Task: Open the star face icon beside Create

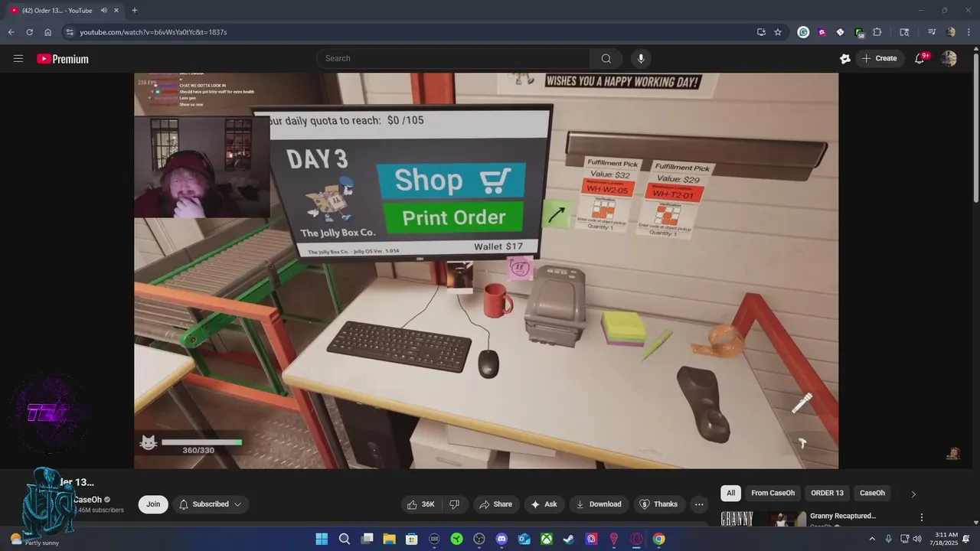Action: (844, 59)
